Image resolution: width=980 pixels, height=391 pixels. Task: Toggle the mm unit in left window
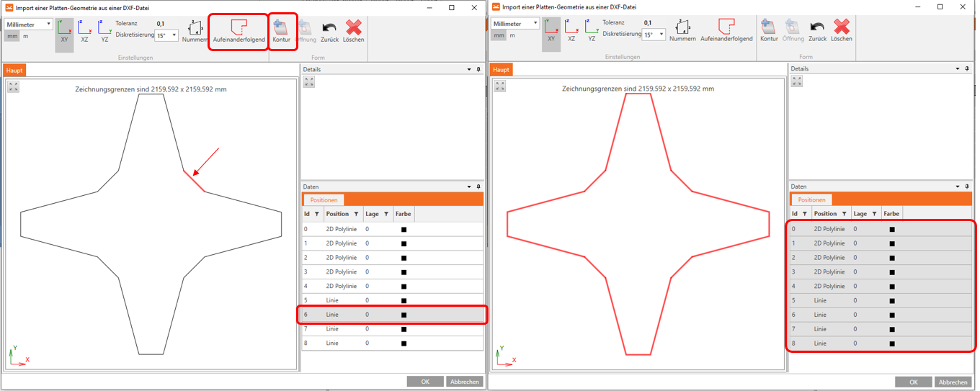[12, 36]
